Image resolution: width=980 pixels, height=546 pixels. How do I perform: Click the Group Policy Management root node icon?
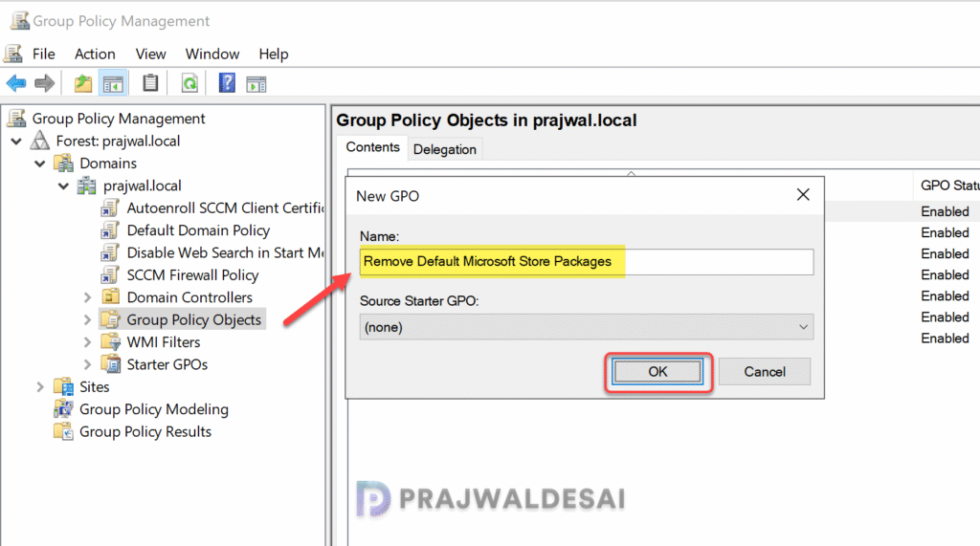(17, 118)
